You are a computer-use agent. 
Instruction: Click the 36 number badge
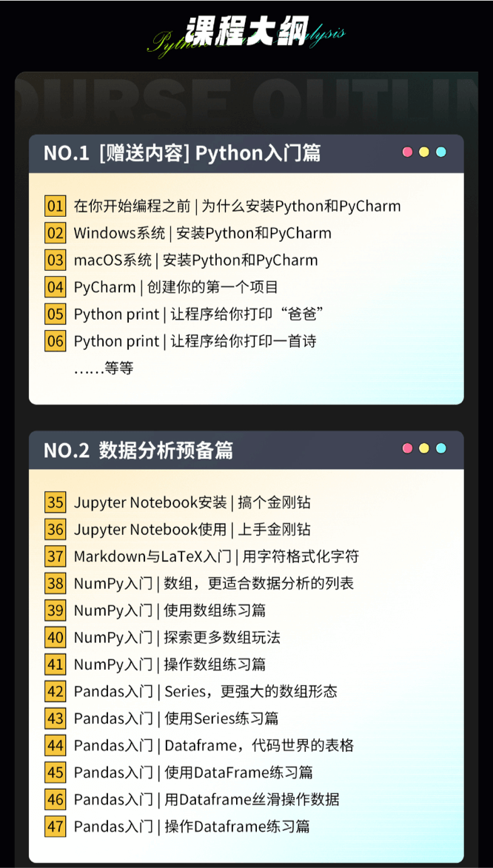[55, 530]
